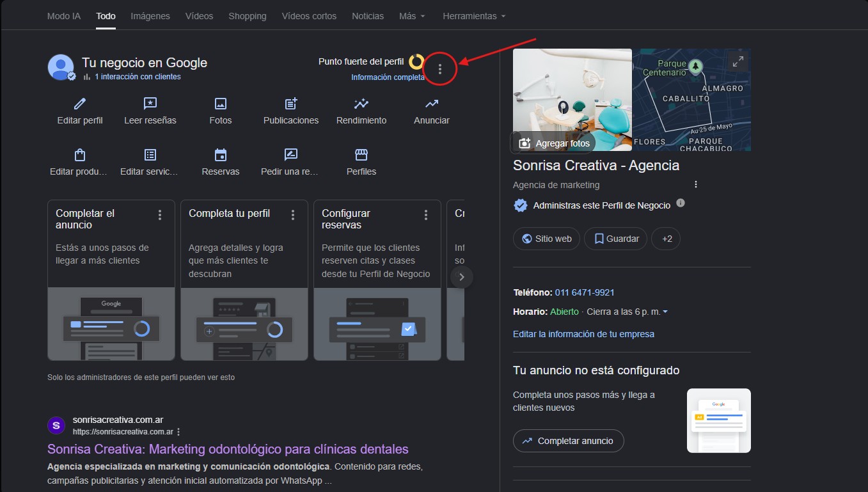The width and height of the screenshot is (868, 492).
Task: Click Guardar button
Action: (615, 239)
